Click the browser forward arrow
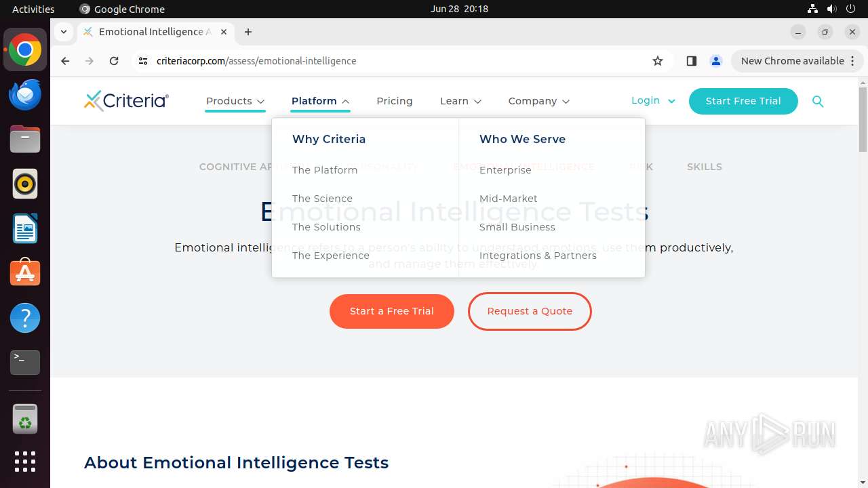This screenshot has height=488, width=868. click(90, 61)
